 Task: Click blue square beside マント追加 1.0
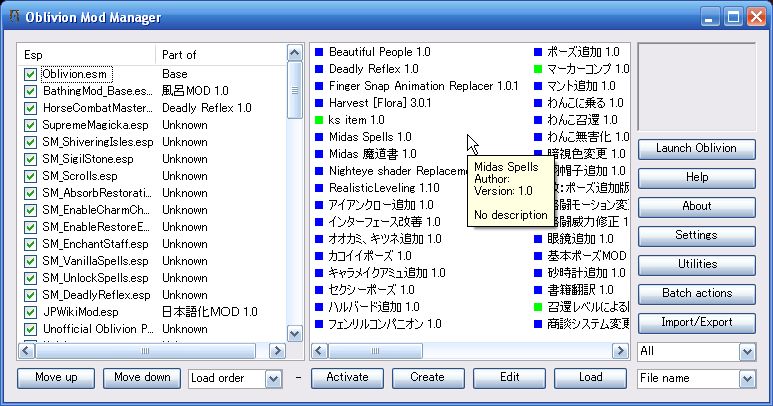pos(538,86)
